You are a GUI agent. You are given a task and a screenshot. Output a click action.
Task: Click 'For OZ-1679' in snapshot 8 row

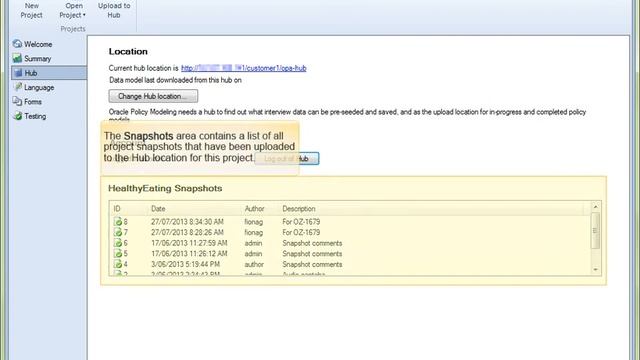coord(301,222)
